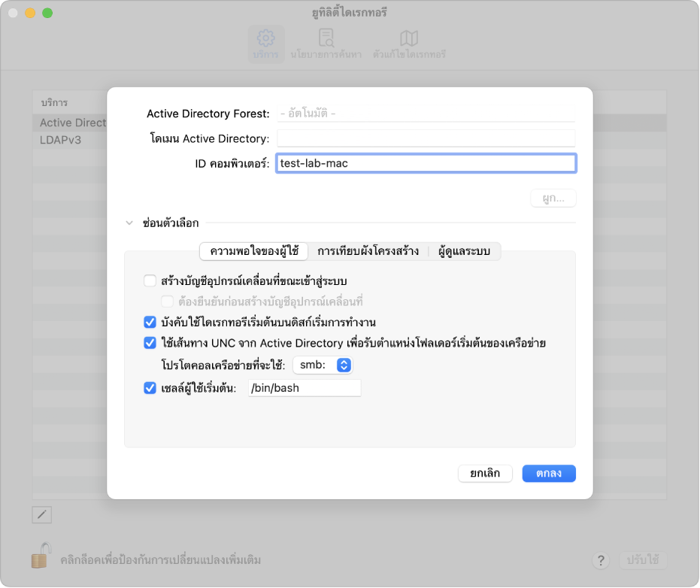Click the ยกเลิก cancel button
Screen dimensions: 700x588
pos(485,473)
